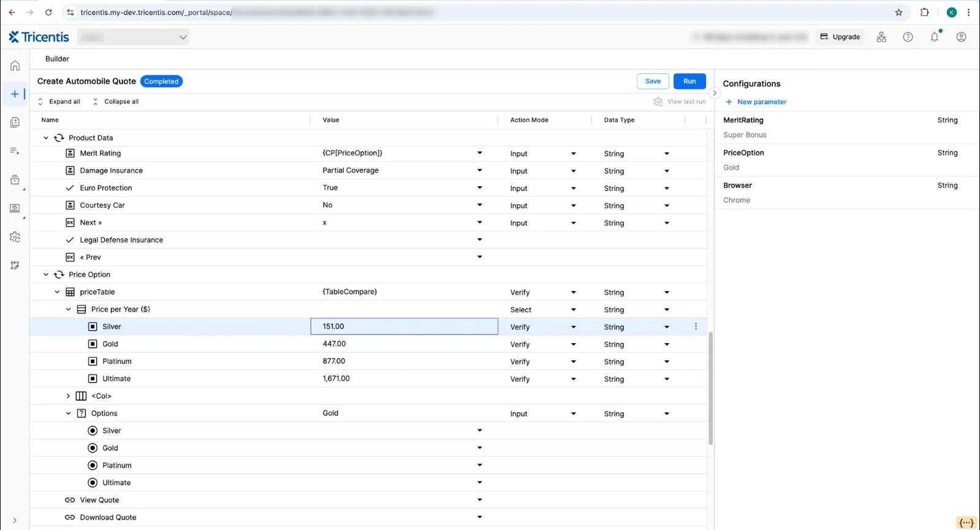This screenshot has height=530, width=980.
Task: Select the Gold radio button option
Action: (93, 448)
